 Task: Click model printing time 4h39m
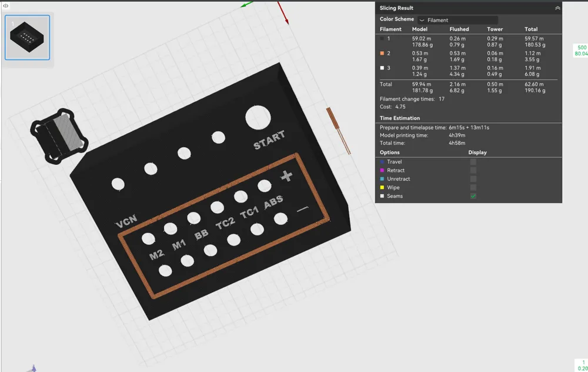pyautogui.click(x=457, y=135)
